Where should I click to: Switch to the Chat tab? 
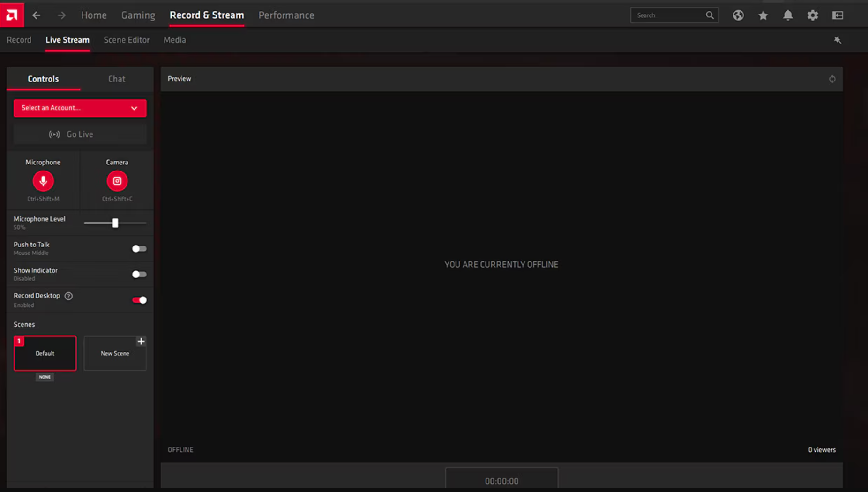point(116,79)
